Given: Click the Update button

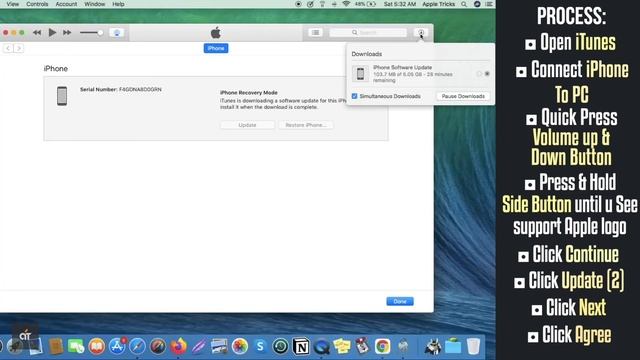Looking at the screenshot, I should (x=247, y=125).
